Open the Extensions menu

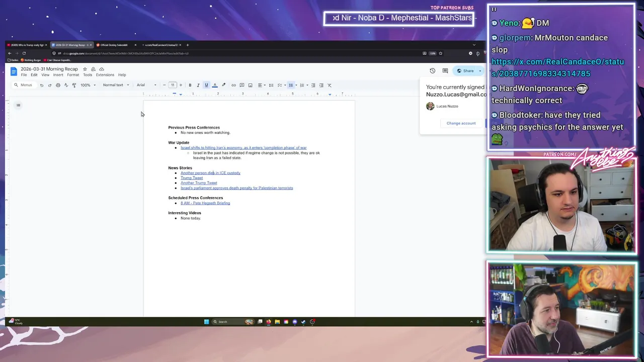click(x=105, y=75)
